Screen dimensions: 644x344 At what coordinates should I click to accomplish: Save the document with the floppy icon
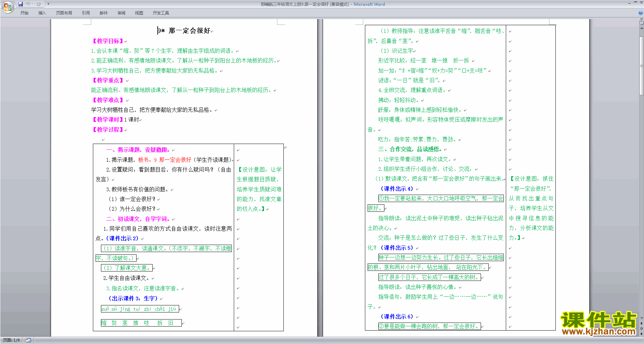[20, 4]
